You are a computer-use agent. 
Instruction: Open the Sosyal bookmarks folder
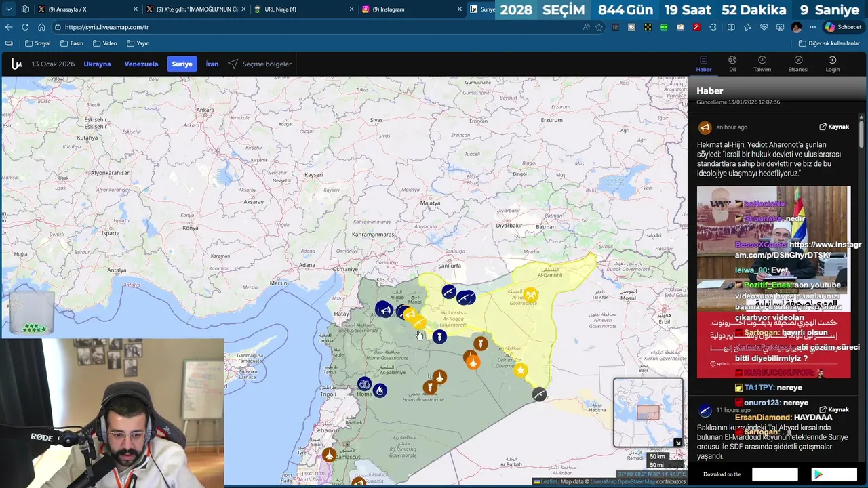coord(37,43)
